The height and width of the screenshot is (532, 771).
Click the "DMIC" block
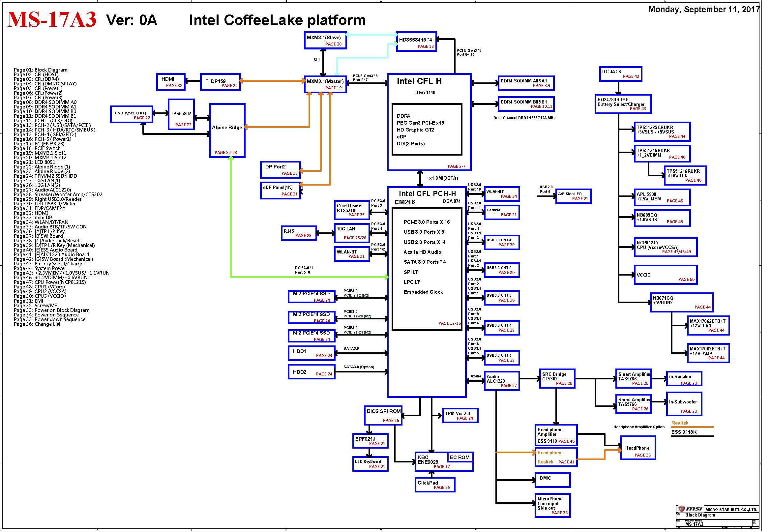(x=553, y=480)
